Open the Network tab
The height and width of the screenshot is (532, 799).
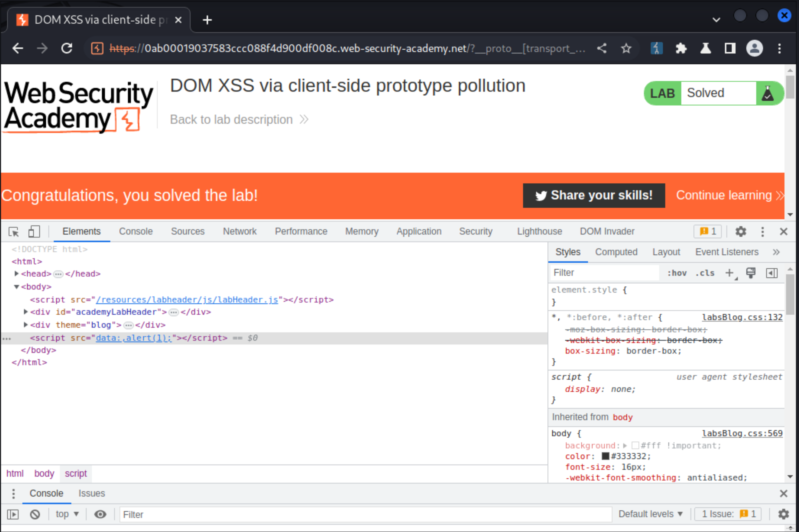pos(240,231)
